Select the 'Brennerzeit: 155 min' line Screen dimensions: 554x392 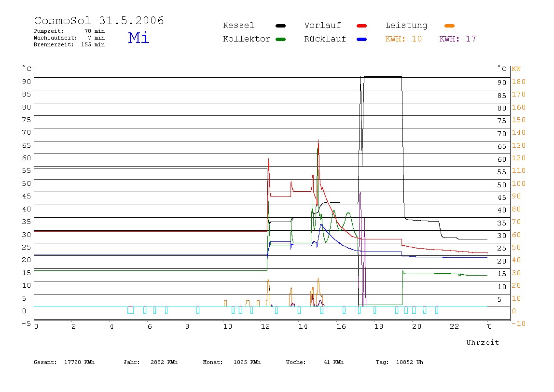click(x=69, y=44)
